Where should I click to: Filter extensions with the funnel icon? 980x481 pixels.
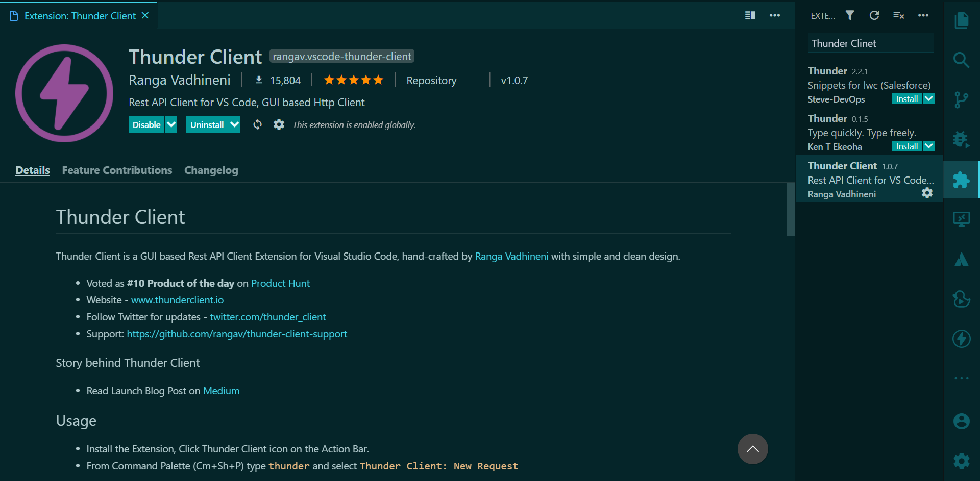(850, 15)
